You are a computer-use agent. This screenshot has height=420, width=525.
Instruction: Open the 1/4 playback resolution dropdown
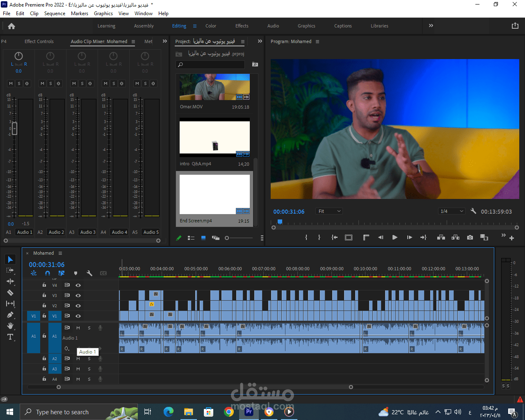tap(451, 211)
